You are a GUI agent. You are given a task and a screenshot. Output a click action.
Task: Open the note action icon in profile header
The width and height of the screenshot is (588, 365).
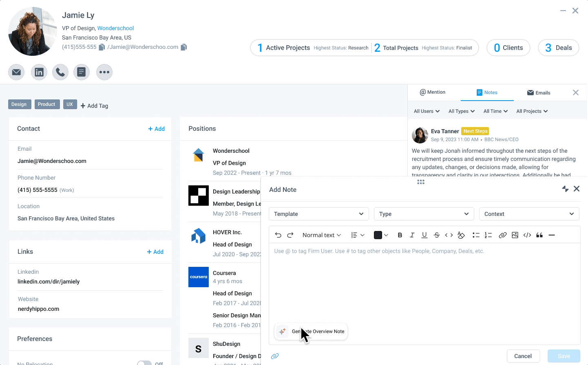click(x=82, y=72)
